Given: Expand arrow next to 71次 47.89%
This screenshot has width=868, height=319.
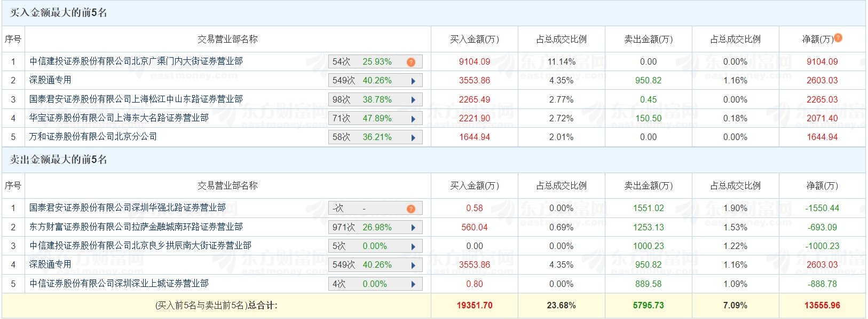Looking at the screenshot, I should 413,119.
